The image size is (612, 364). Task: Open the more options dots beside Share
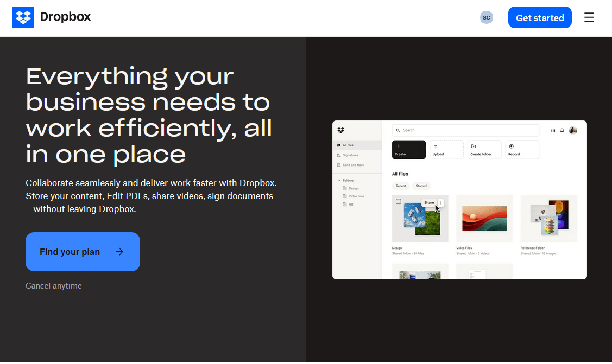pos(441,203)
